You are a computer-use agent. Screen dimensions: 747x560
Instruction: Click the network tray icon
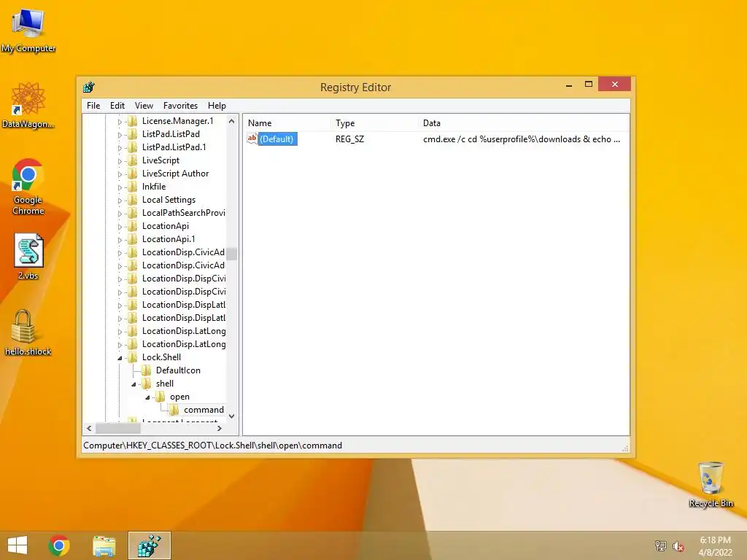pos(660,545)
